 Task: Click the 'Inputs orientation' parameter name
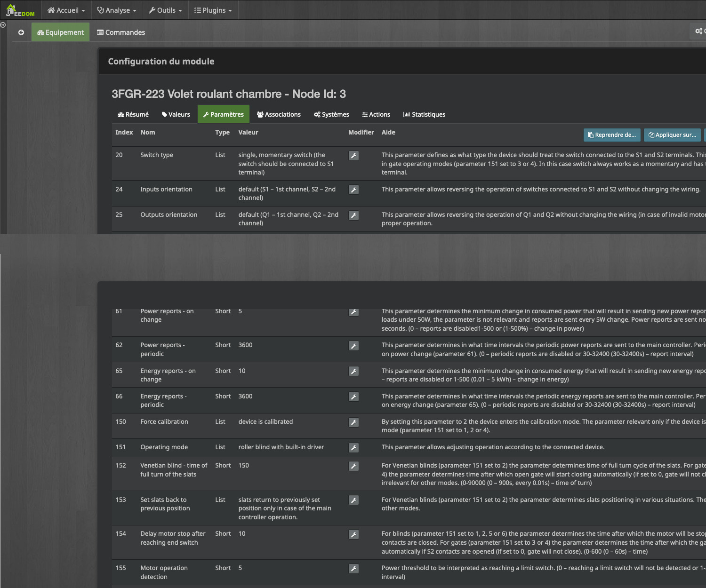pos(166,189)
